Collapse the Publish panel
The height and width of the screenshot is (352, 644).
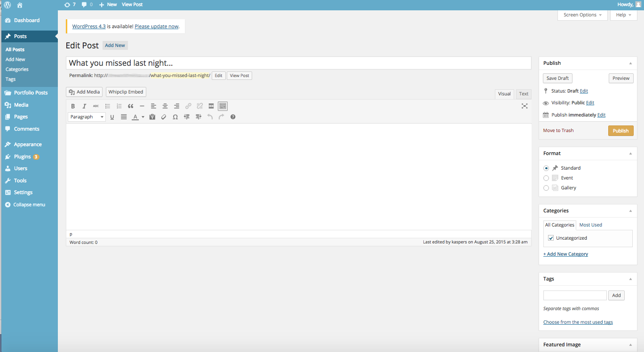(630, 63)
